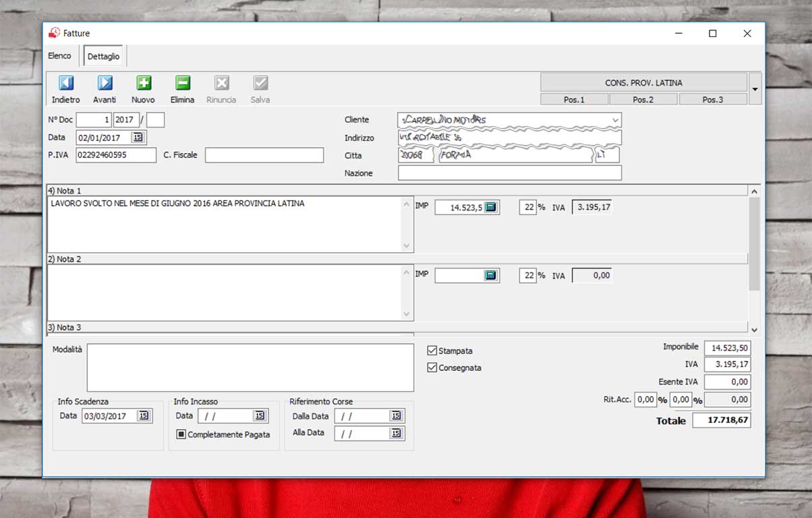The width and height of the screenshot is (812, 518).
Task: Select the Dettaglio tab
Action: [x=104, y=56]
